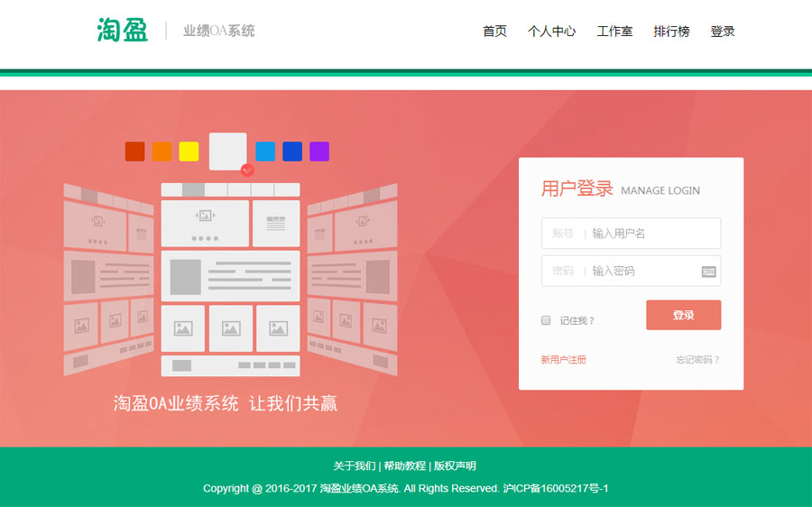The width and height of the screenshot is (812, 507).
Task: Open 关于我们 in the footer
Action: coord(355,466)
